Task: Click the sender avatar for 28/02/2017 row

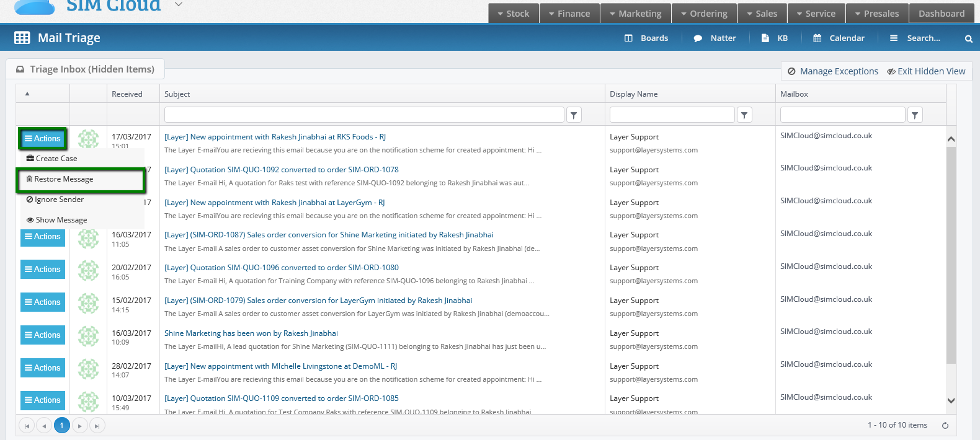Action: tap(88, 369)
